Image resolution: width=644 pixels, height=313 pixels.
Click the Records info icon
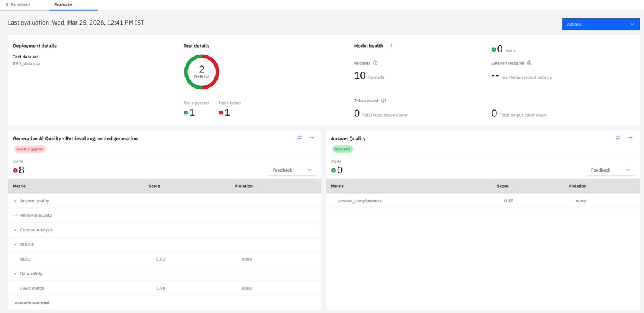coord(375,63)
